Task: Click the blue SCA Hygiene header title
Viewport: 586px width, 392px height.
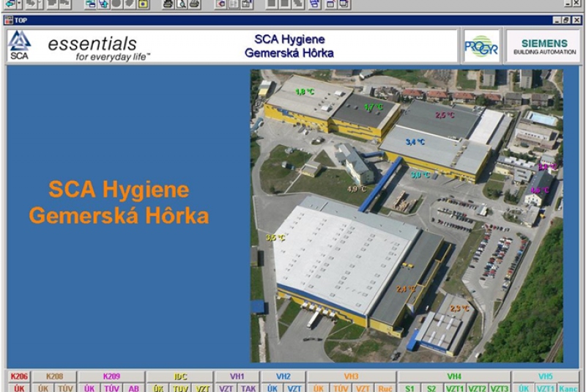Action: pyautogui.click(x=289, y=46)
